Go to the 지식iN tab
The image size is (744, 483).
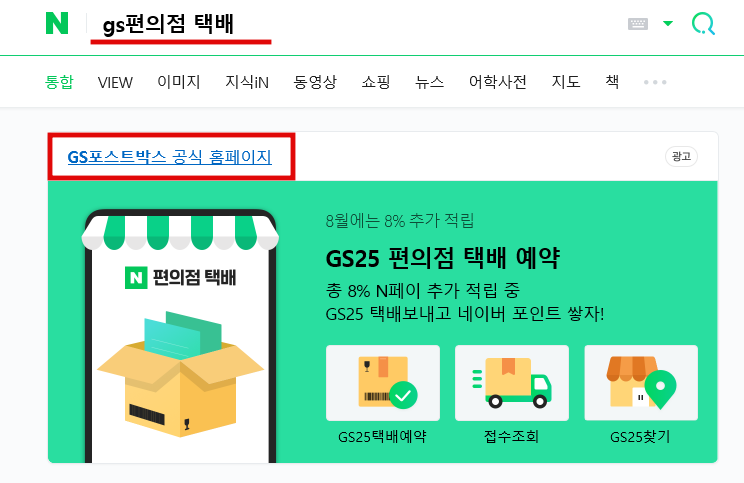click(x=247, y=82)
